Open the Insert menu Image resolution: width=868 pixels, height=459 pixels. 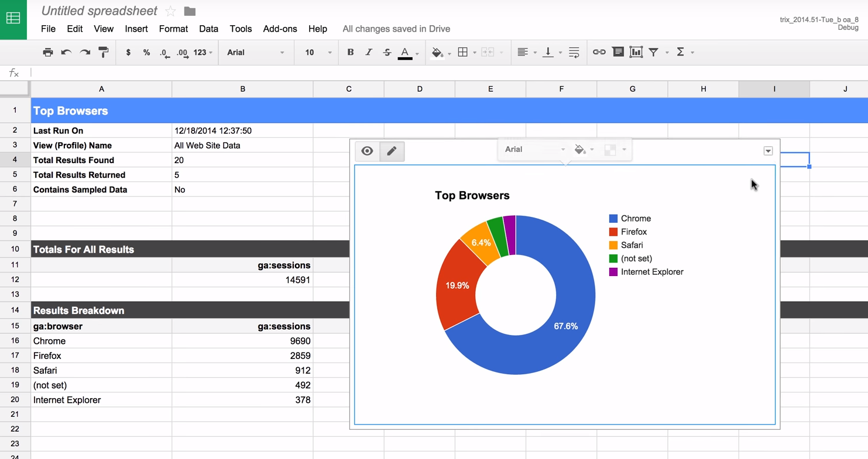tap(136, 29)
